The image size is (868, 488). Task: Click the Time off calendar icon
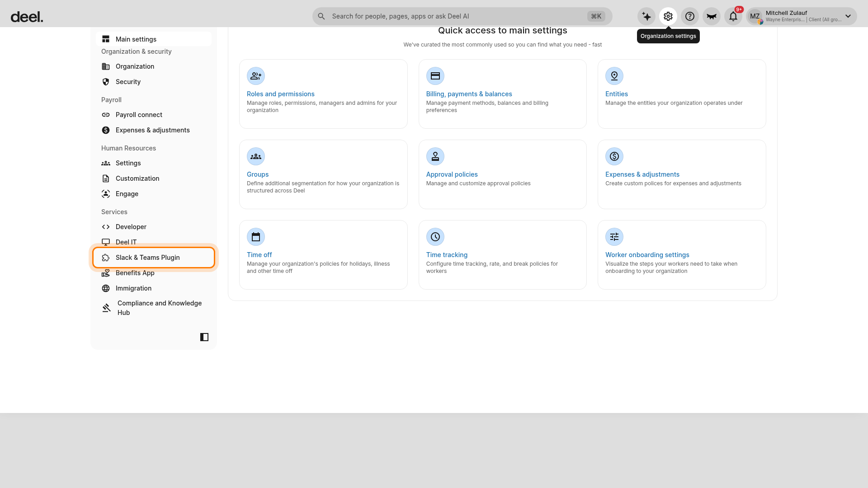(256, 237)
